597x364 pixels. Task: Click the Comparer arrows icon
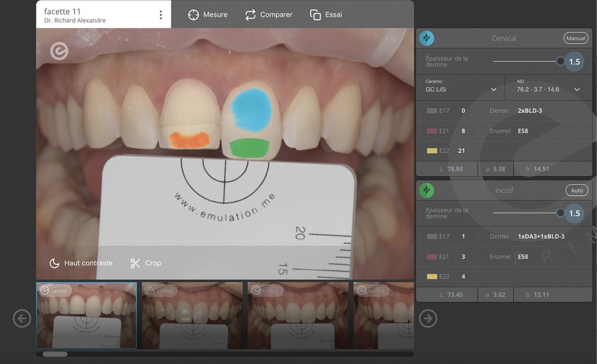[250, 15]
